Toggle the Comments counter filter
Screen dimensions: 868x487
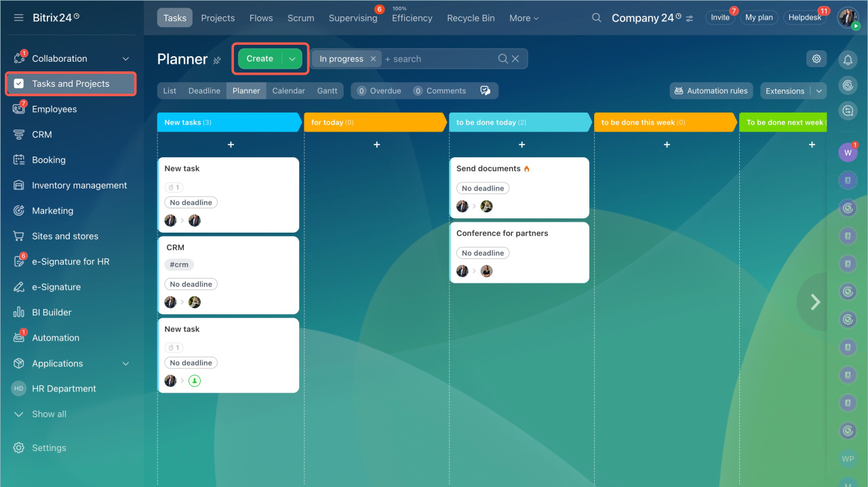pos(439,91)
